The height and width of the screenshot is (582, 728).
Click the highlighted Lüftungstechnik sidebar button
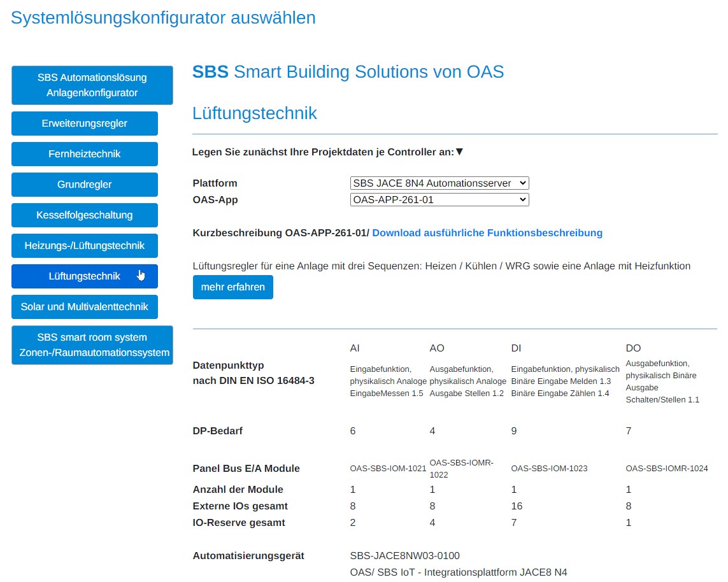[85, 276]
